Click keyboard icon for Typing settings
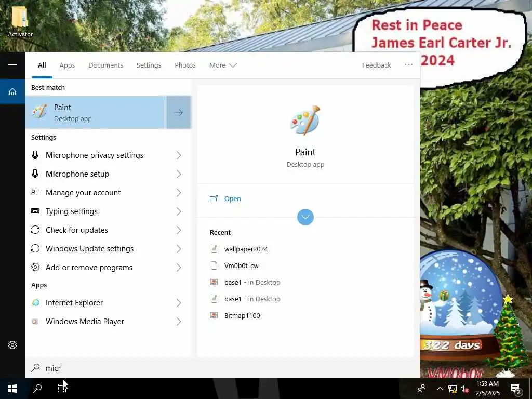 [35, 211]
